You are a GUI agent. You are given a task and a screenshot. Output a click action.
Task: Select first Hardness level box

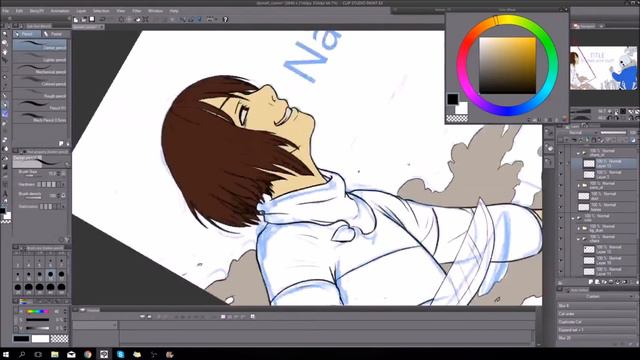pyautogui.click(x=40, y=184)
